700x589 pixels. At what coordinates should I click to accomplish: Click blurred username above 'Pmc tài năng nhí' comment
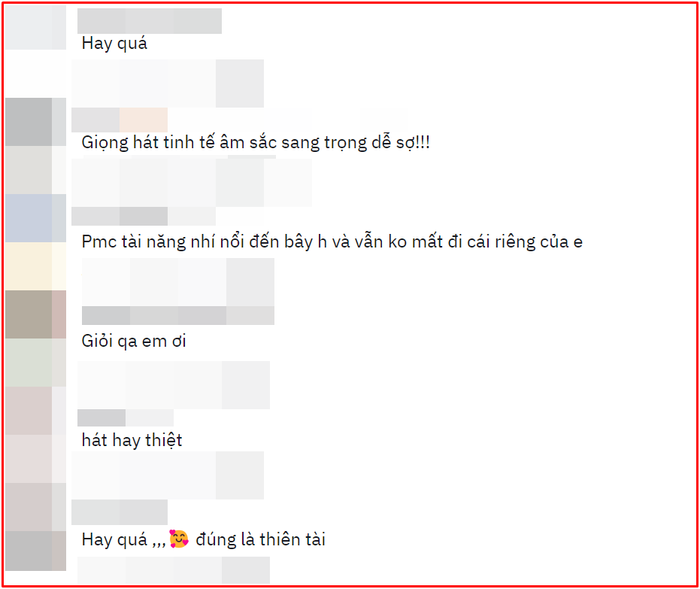(x=143, y=216)
